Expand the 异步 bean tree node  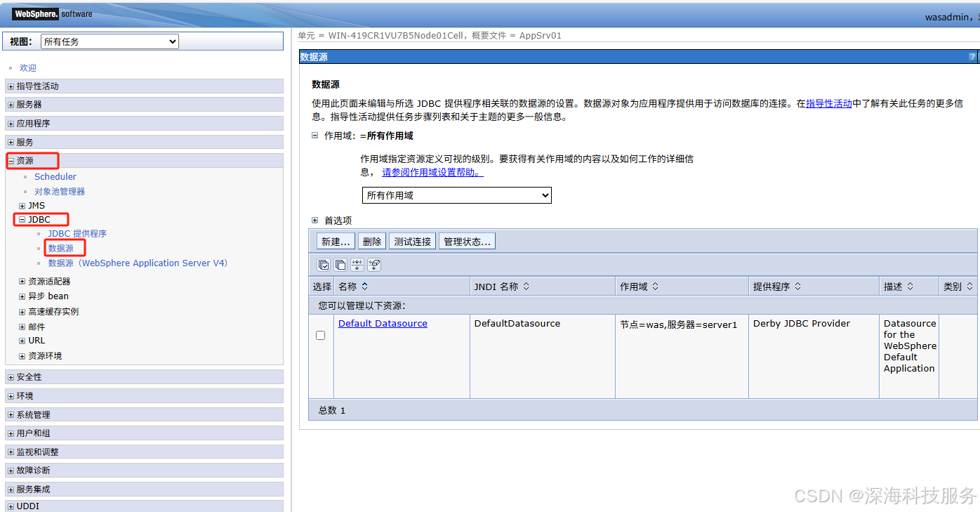[x=22, y=296]
